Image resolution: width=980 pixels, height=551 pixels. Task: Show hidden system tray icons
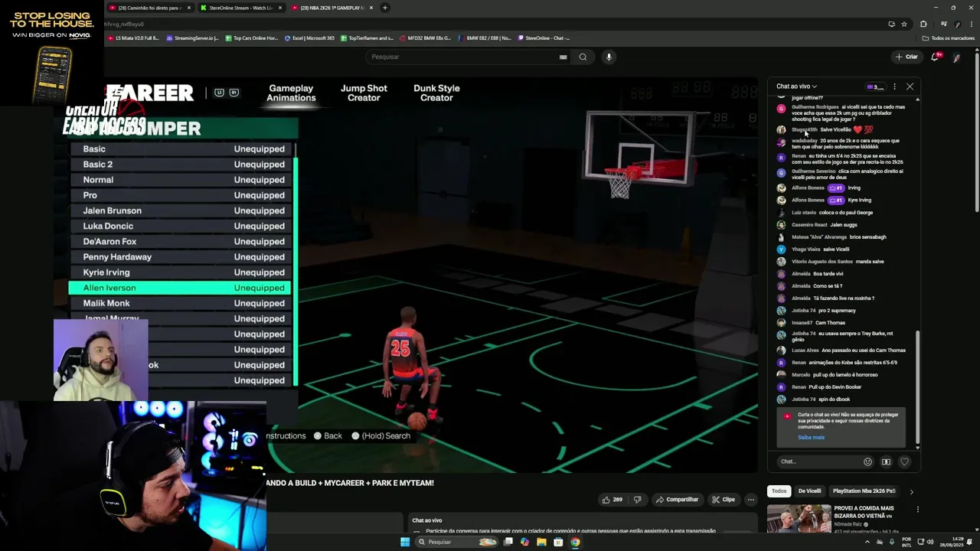tap(867, 542)
